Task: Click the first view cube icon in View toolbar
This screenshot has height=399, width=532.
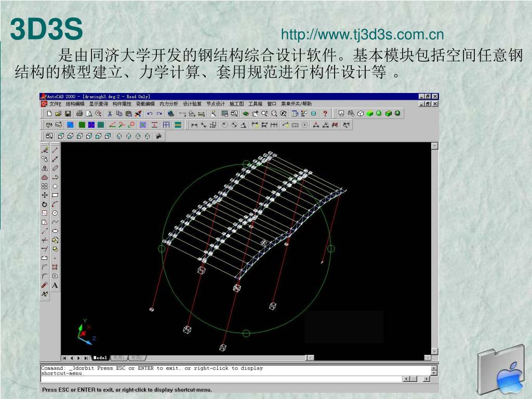Action: [61, 137]
